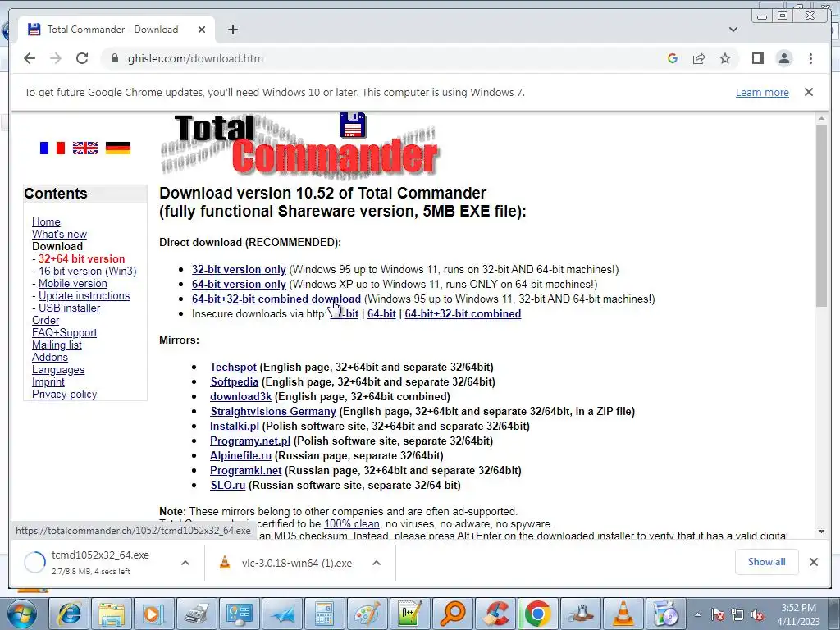Open the USB installer link
The height and width of the screenshot is (630, 840).
(x=69, y=308)
